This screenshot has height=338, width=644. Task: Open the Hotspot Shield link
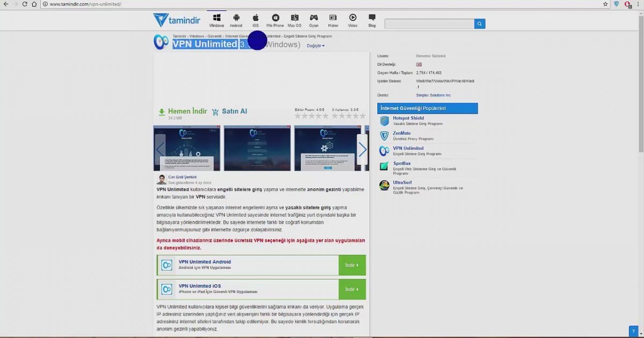point(408,118)
